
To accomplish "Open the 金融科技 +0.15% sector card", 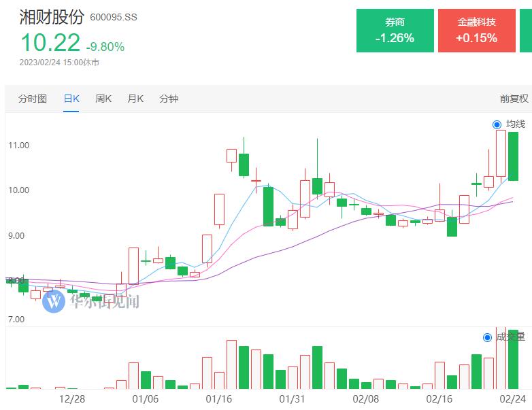I will coord(477,31).
